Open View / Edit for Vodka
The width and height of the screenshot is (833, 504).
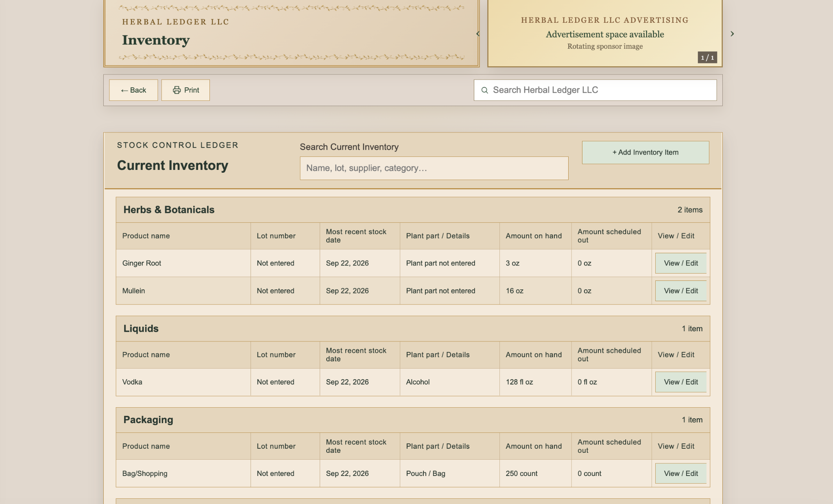[681, 382]
